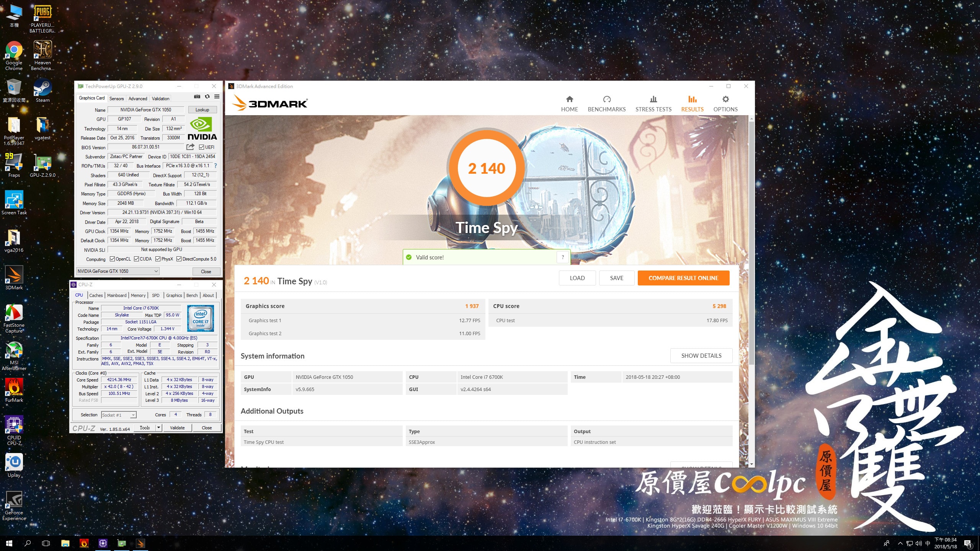Screen dimensions: 980x551
Task: Open Task View on the taskbar
Action: point(46,543)
